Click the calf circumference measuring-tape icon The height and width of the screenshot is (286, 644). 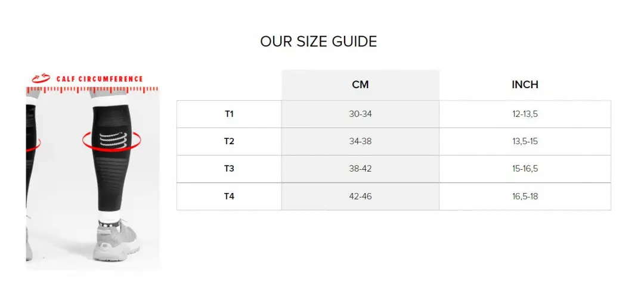[x=41, y=78]
